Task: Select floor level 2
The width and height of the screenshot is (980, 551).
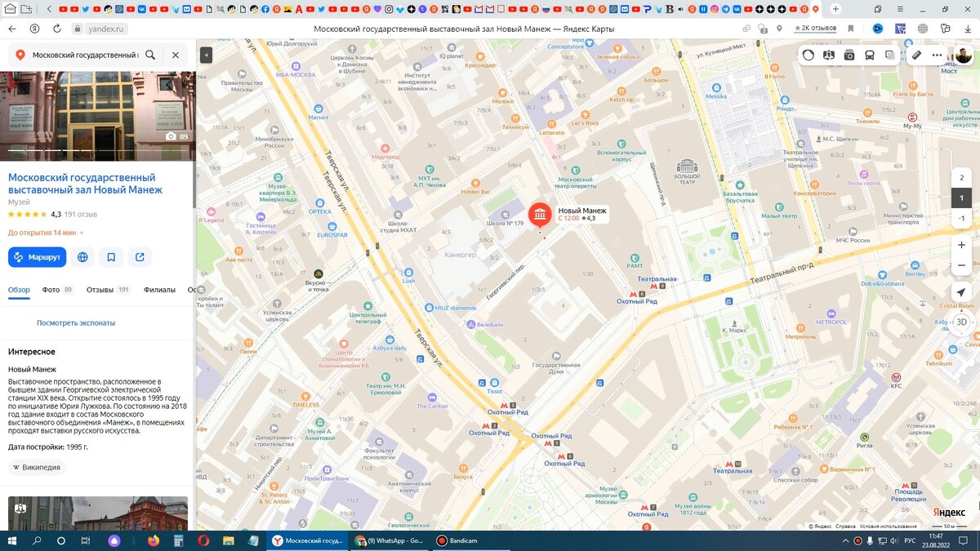Action: (x=961, y=177)
